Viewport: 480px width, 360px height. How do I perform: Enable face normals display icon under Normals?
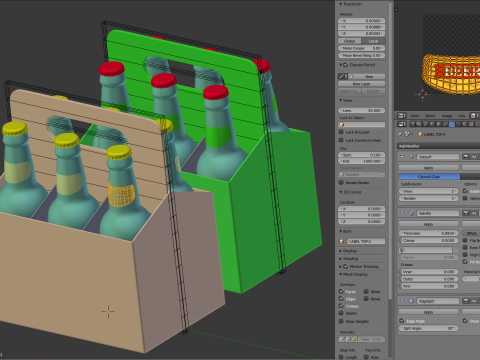pos(353,339)
